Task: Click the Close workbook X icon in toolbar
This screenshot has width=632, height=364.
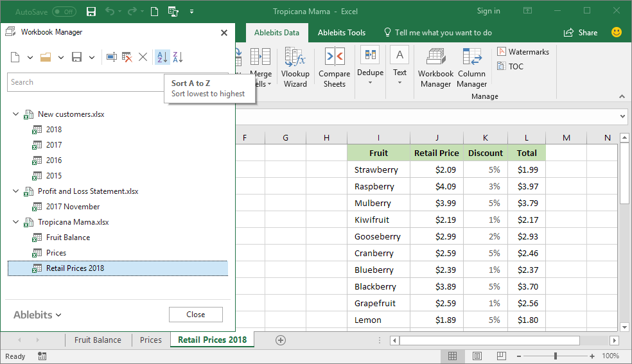Action: (x=143, y=57)
